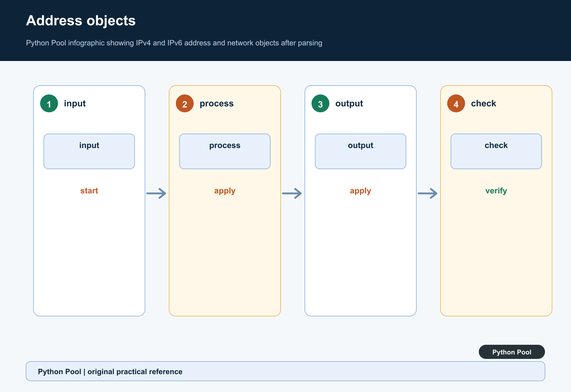Click the 'Address objects' title
The height and width of the screenshot is (392, 571).
click(81, 21)
